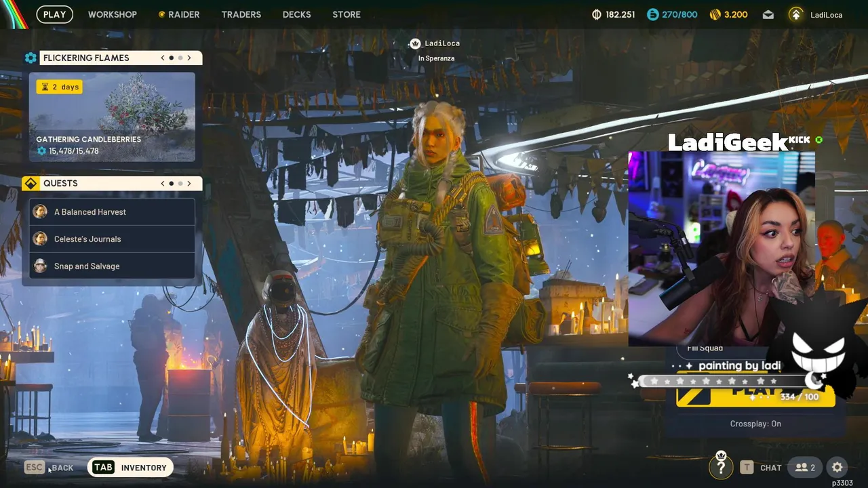
Task: Open the mail inbox icon
Action: pyautogui.click(x=768, y=14)
